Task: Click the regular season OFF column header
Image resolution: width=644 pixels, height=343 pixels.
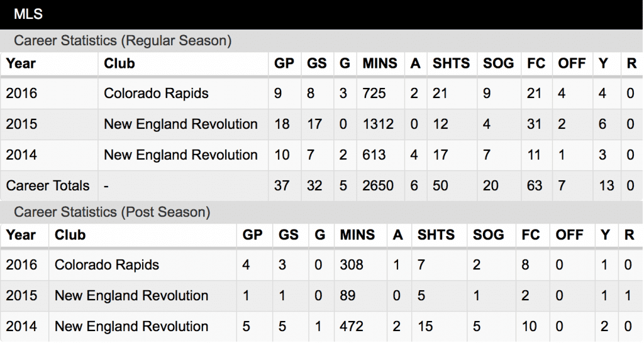Action: tap(572, 63)
